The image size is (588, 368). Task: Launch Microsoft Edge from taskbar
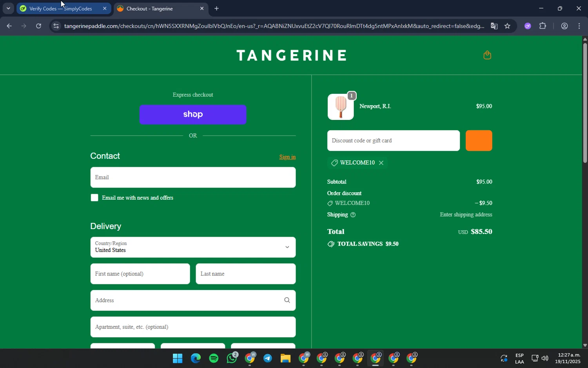(196, 358)
